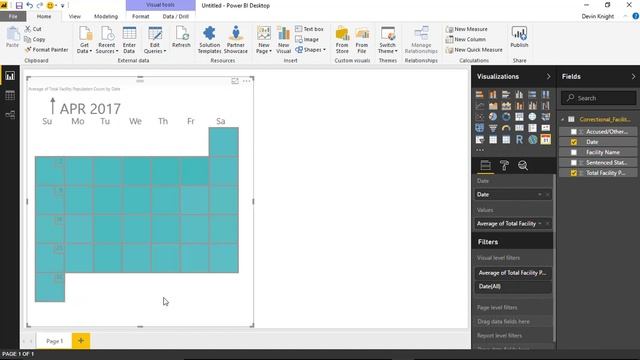Insert a Text box
Image resolution: width=640 pixels, height=360 pixels.
[x=309, y=29]
